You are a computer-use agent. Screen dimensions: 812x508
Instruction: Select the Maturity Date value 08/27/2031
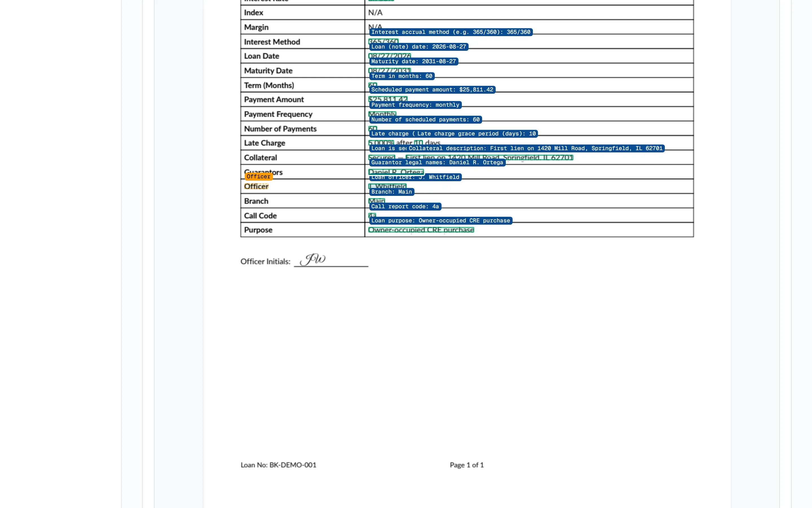[389, 71]
